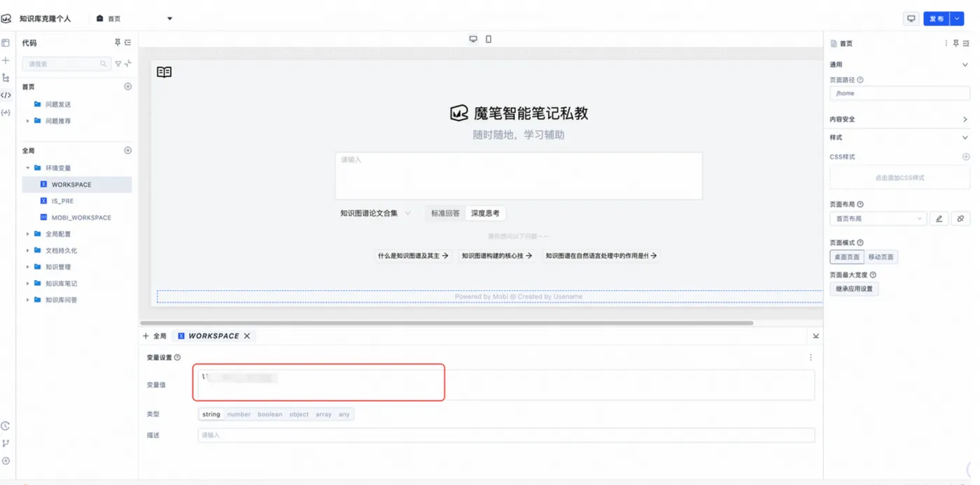Click 点击添加CSS样式 area

pyautogui.click(x=899, y=178)
